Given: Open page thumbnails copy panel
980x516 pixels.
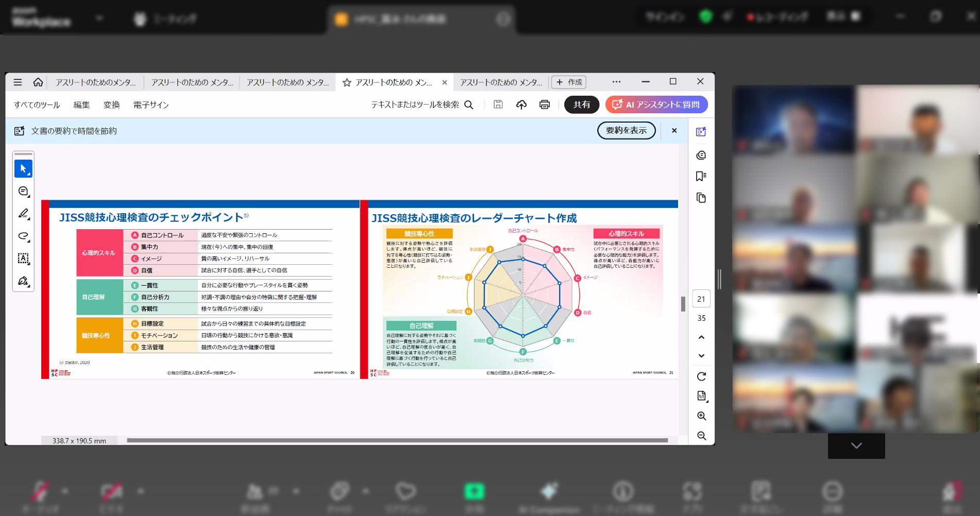Looking at the screenshot, I should click(x=701, y=198).
